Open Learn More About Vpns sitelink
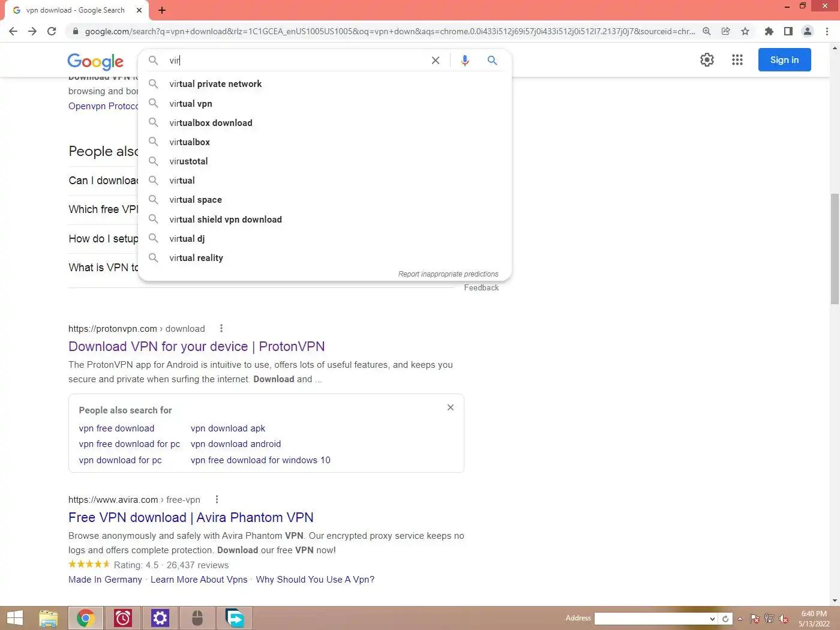840x630 pixels. point(199,580)
